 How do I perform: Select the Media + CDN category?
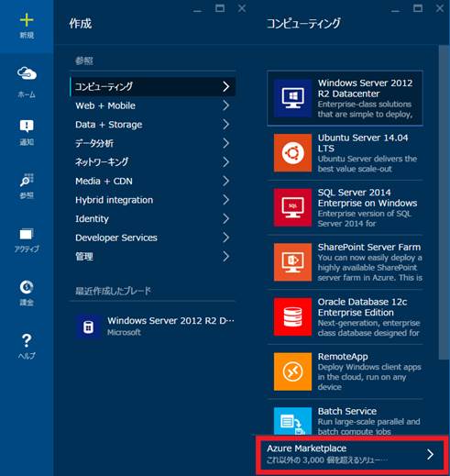coord(153,181)
